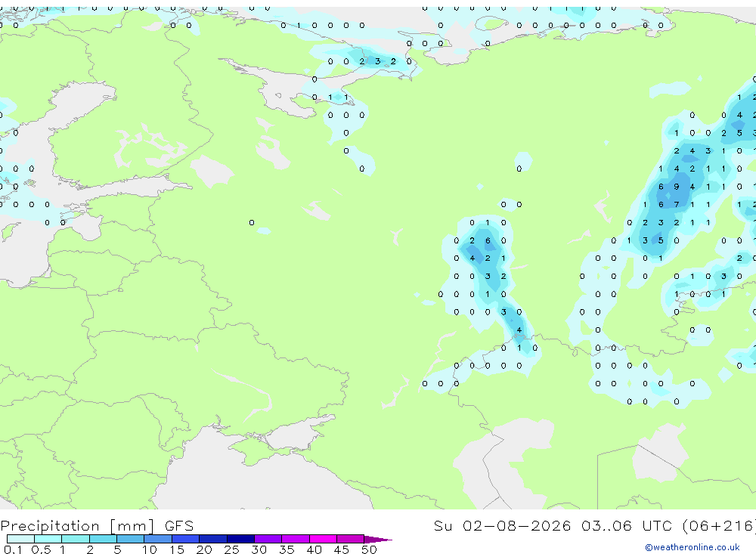Screen dimensions: 756x554
Task: Select the 25–30 mm navy legend swatch
Action: point(240,539)
